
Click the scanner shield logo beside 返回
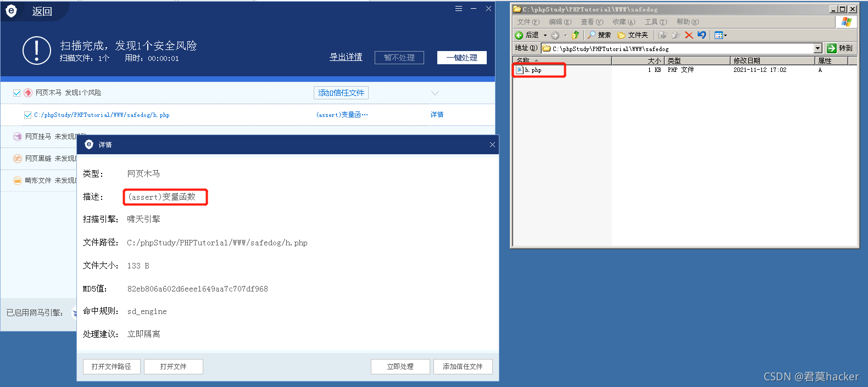[11, 10]
